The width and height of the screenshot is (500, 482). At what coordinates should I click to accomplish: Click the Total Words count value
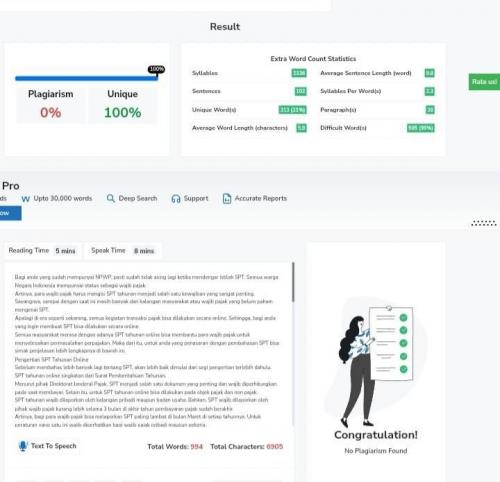(197, 447)
